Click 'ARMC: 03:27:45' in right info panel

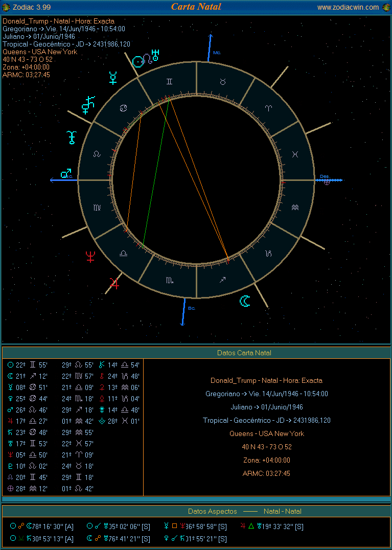266,473
